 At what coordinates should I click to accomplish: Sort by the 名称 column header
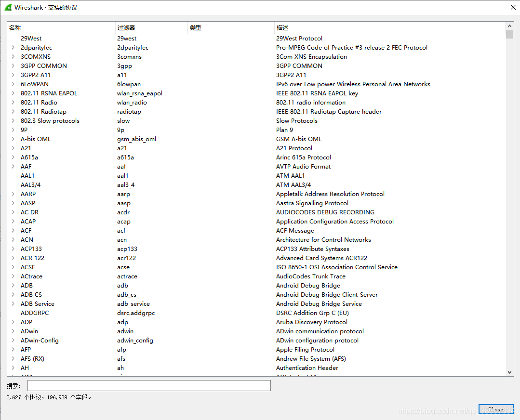61,27
